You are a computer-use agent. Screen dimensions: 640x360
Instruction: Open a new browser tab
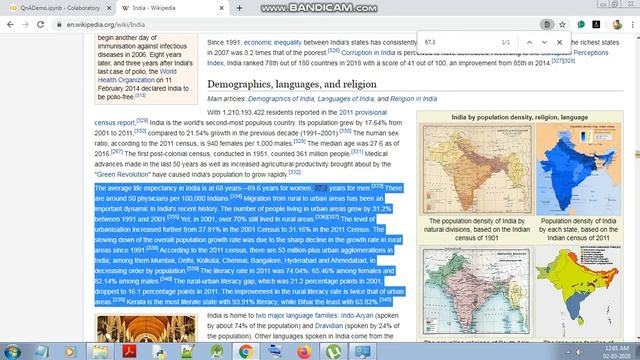pyautogui.click(x=239, y=8)
